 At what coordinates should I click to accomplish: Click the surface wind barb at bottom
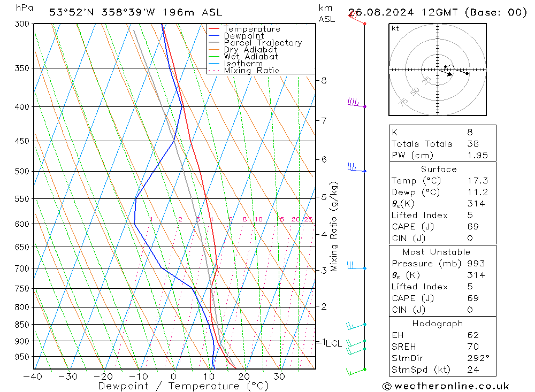(356, 372)
